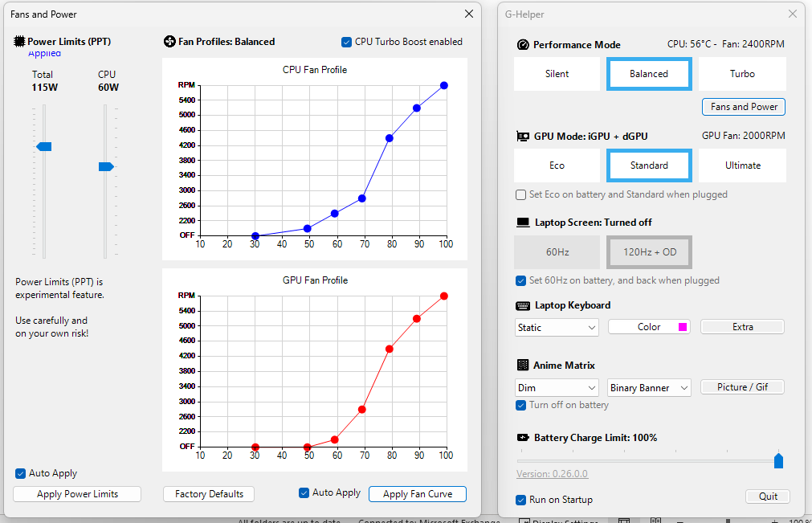
Task: Open Fans and Power settings button
Action: [744, 107]
